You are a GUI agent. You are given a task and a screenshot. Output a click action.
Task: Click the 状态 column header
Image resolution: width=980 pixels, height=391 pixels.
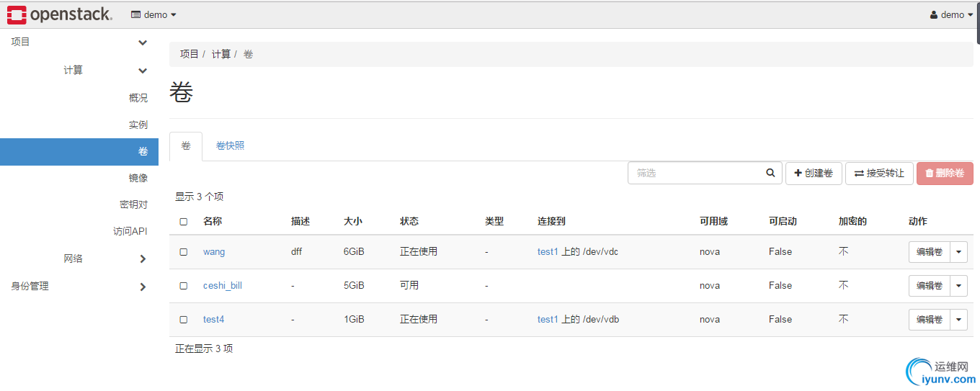click(x=409, y=222)
